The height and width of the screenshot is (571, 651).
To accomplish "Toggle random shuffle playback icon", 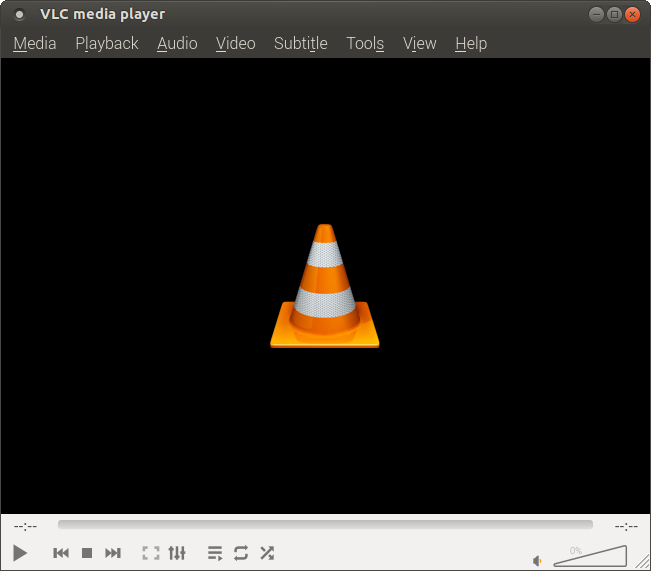I will click(267, 553).
